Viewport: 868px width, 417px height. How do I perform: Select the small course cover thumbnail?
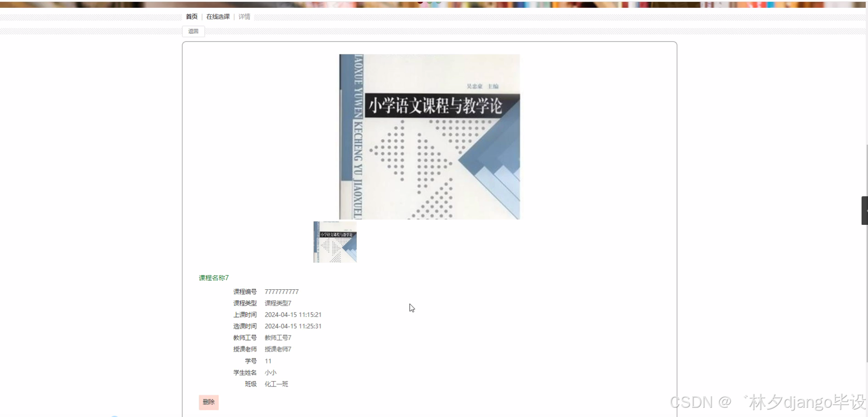click(x=335, y=242)
